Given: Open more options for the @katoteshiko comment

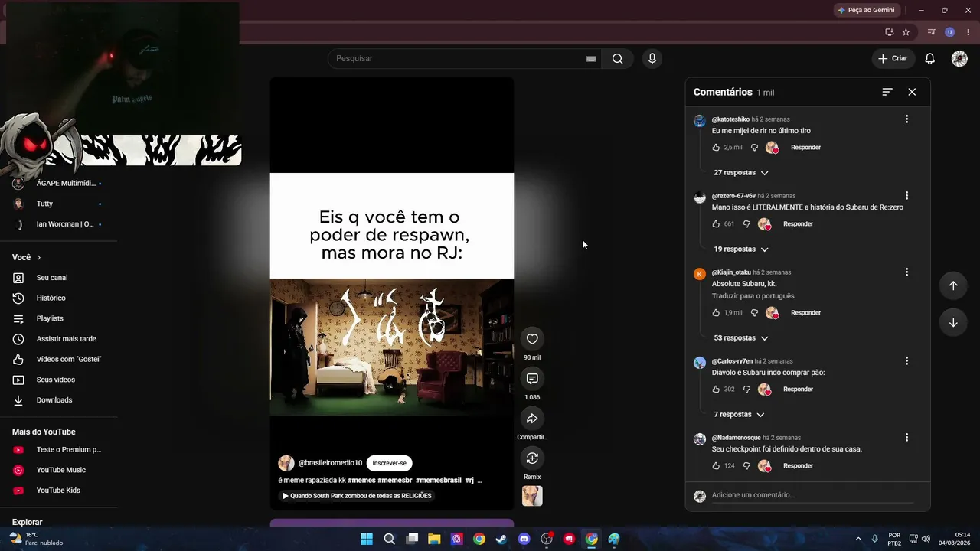Looking at the screenshot, I should [x=906, y=119].
